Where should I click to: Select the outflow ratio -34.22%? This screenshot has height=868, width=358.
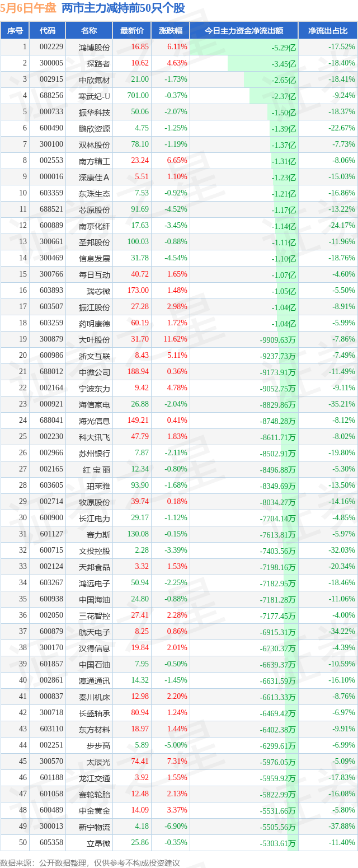coord(341,632)
